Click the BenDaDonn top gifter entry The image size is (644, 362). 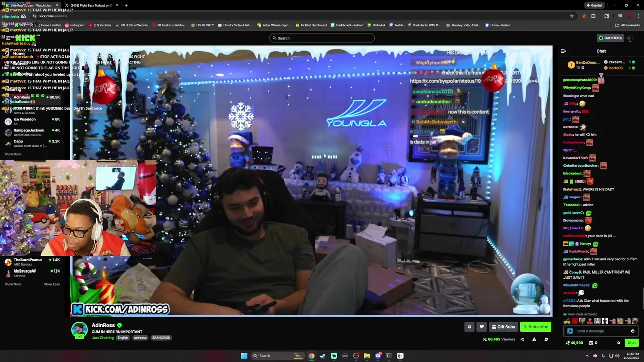click(584, 65)
